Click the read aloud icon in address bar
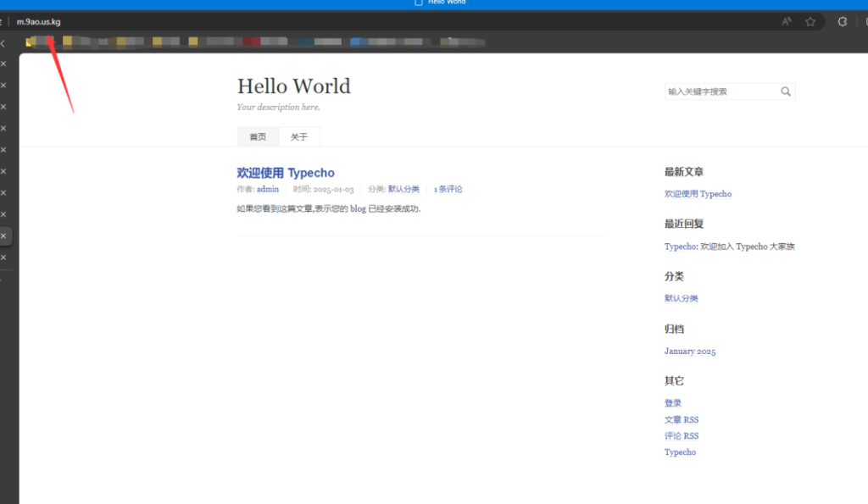The height and width of the screenshot is (504, 868). tap(787, 22)
